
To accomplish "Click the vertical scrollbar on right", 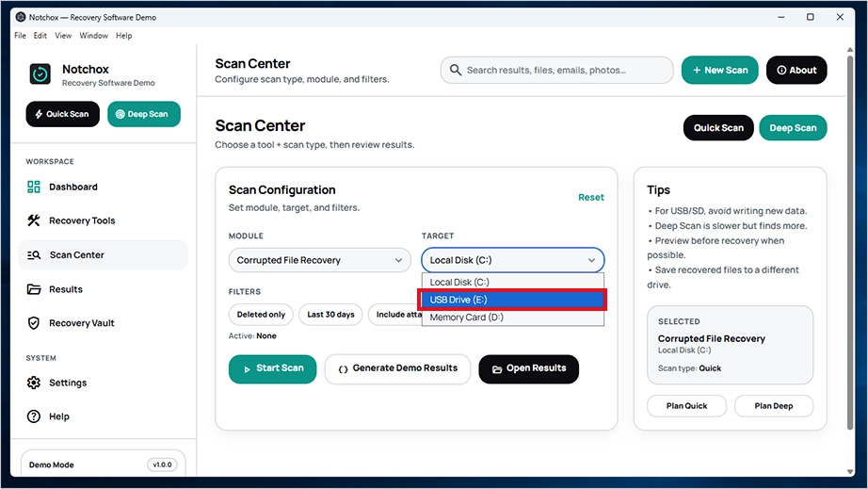I will [x=850, y=242].
